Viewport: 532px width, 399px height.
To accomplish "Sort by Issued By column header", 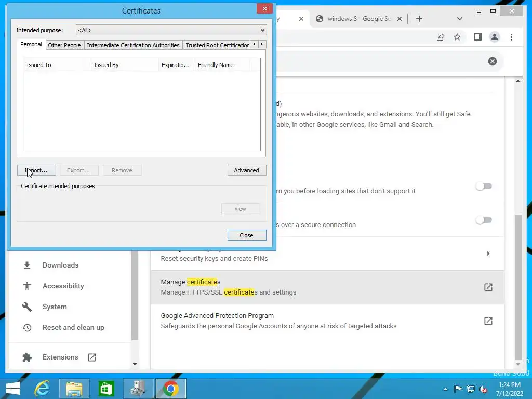I will (125, 65).
